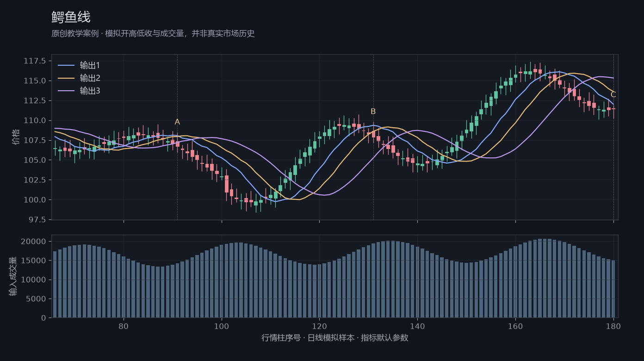Viewport: 644px width, 361px height.
Task: Click price axis tick 112.5
Action: (x=35, y=101)
